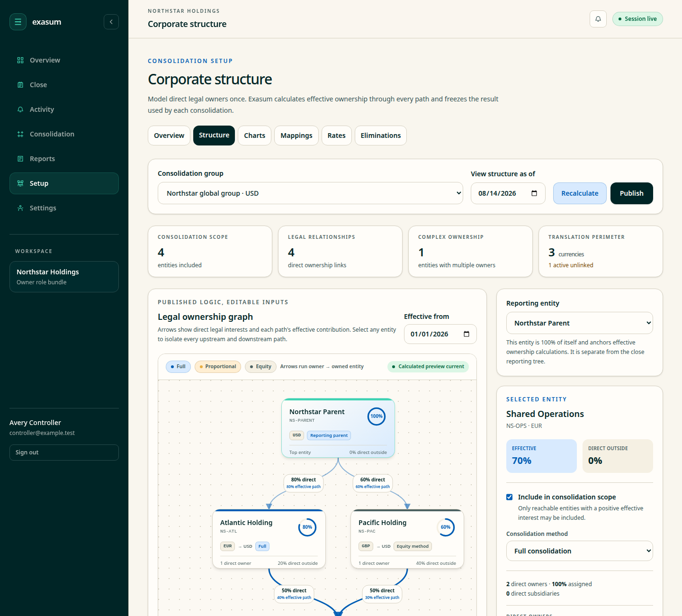
Task: Click the Close checklist icon in sidebar
Action: click(20, 85)
